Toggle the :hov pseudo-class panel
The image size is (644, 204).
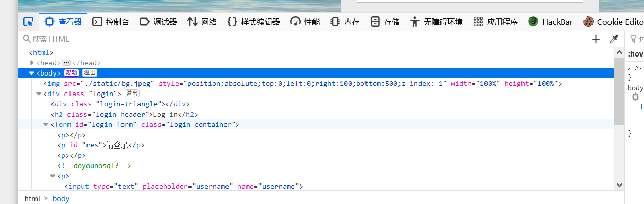tap(635, 54)
